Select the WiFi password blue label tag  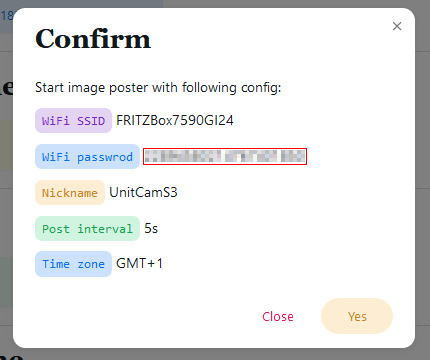87,156
